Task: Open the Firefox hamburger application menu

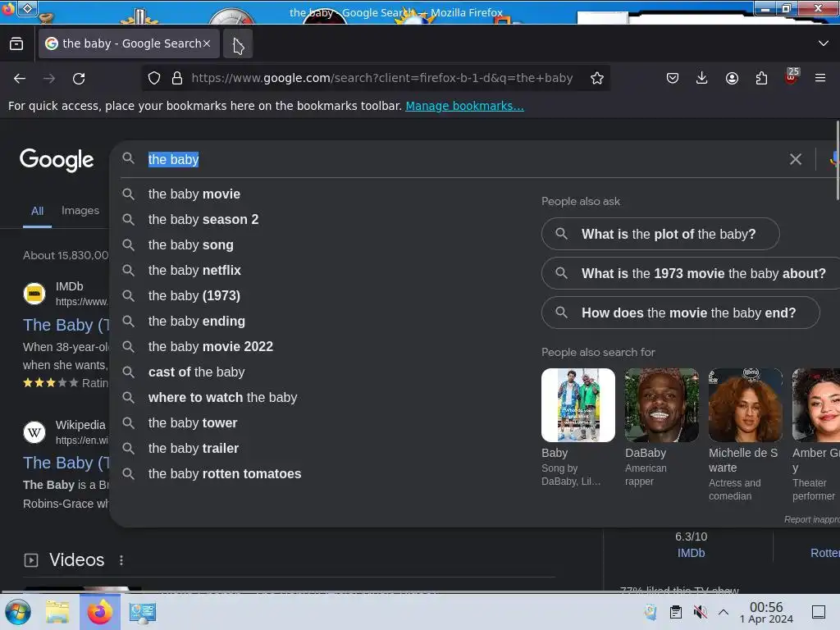Action: [820, 78]
